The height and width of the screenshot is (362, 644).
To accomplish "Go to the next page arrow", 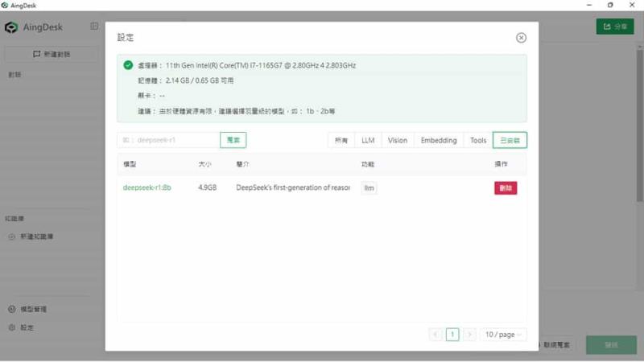I will coord(469,335).
